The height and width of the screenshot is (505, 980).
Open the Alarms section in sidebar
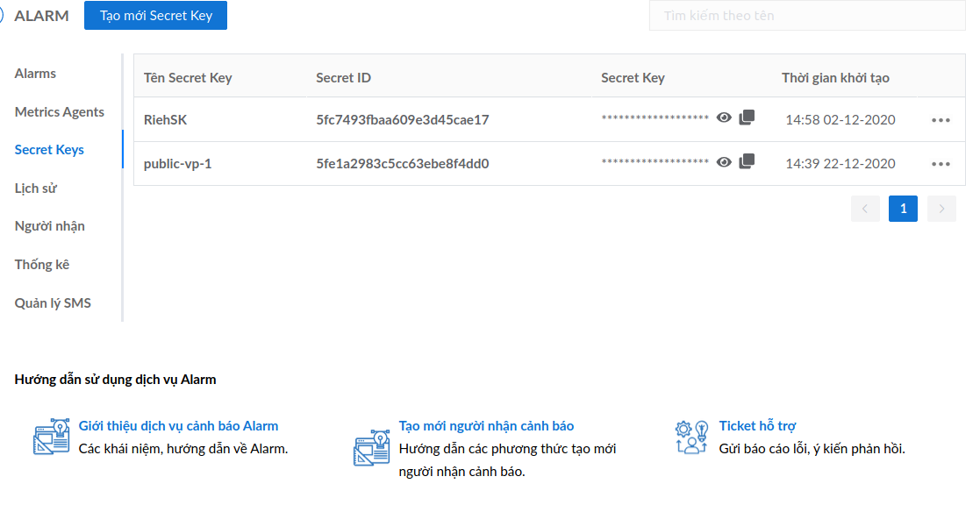(36, 74)
